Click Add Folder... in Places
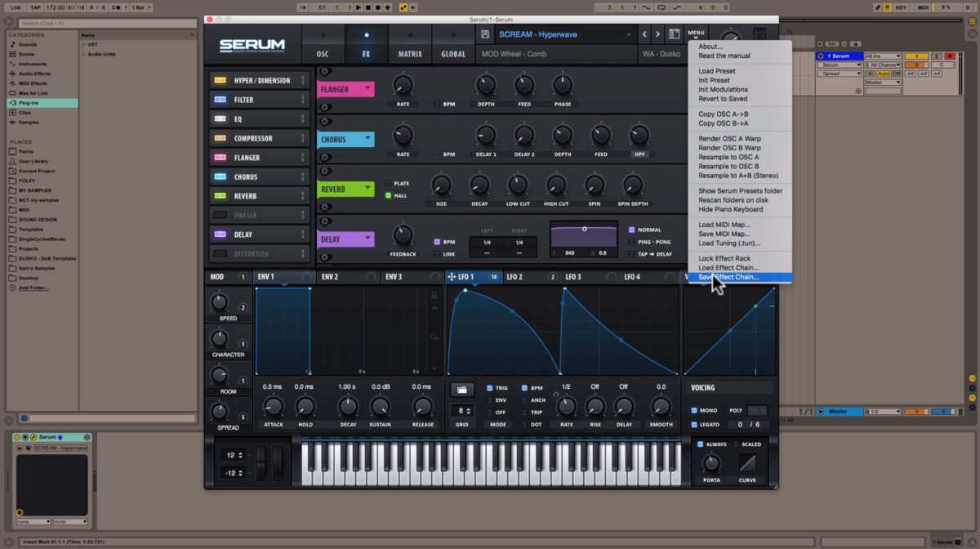 tap(33, 288)
